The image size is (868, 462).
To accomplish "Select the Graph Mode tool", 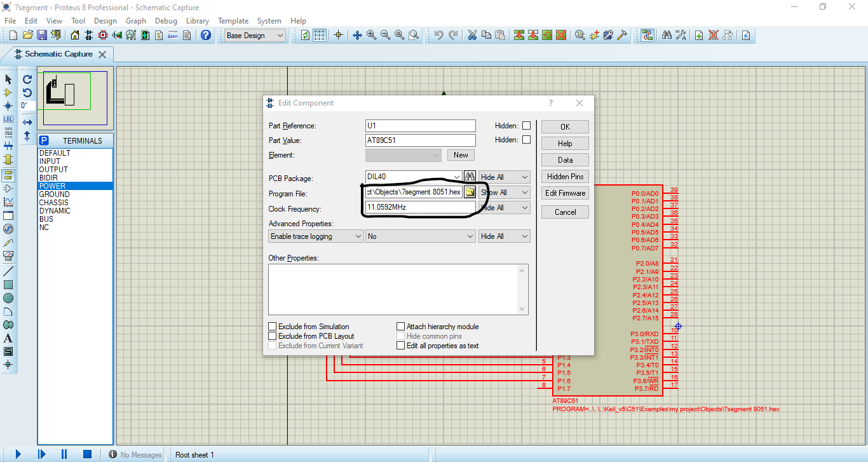I will point(8,202).
